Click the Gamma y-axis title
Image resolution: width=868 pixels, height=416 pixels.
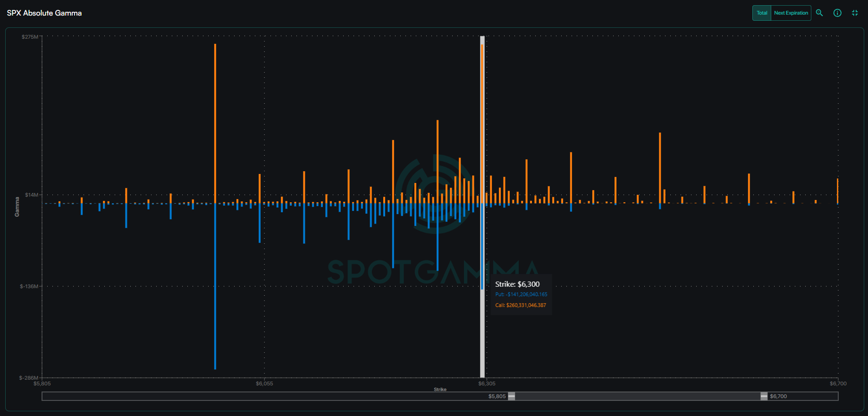point(17,207)
